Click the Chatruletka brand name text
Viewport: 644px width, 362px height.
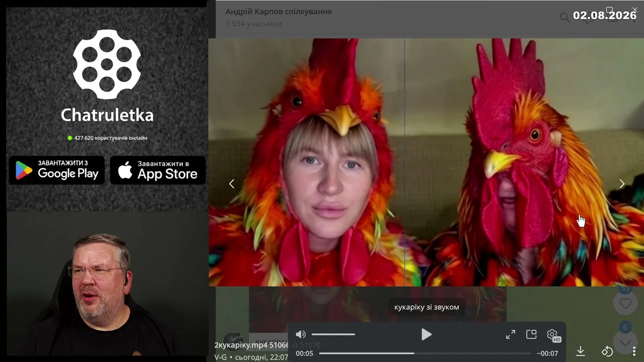click(x=107, y=115)
